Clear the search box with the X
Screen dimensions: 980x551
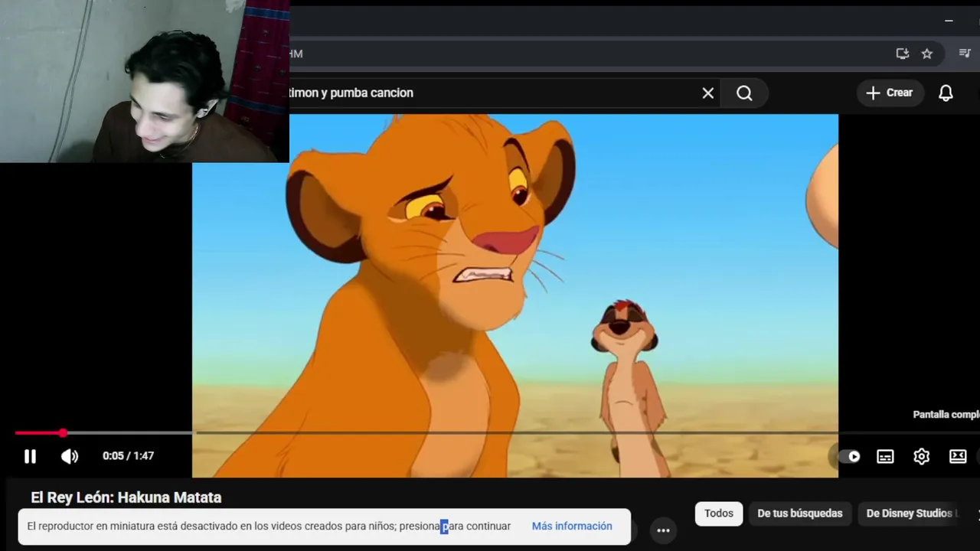coord(708,93)
